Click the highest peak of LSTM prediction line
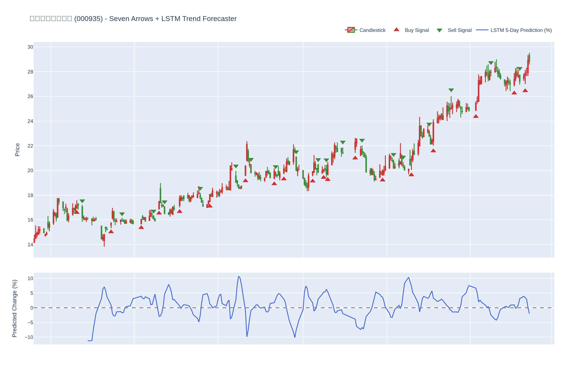 (x=239, y=276)
